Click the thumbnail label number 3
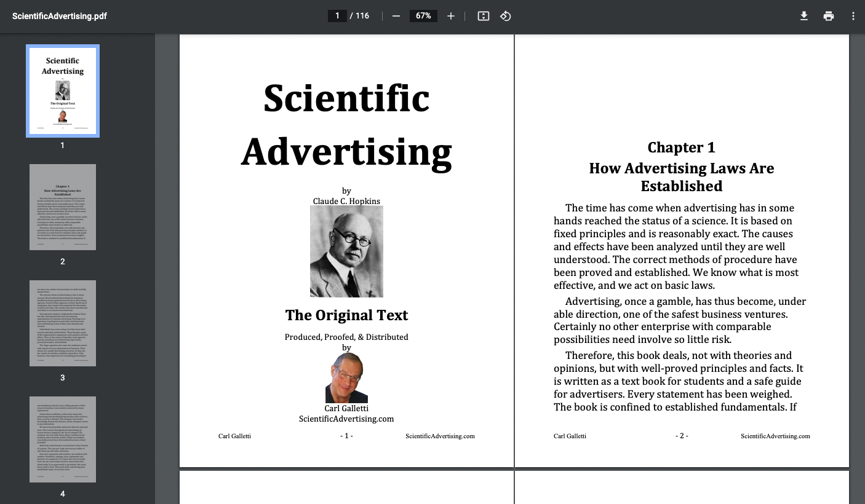The image size is (865, 504). (63, 377)
